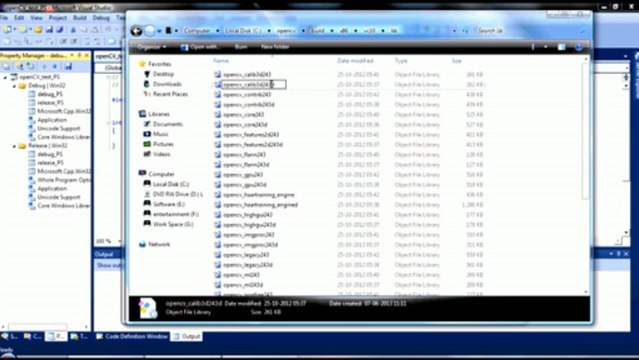
Task: Open the recent pages dropdown beside Forward
Action: click(159, 31)
